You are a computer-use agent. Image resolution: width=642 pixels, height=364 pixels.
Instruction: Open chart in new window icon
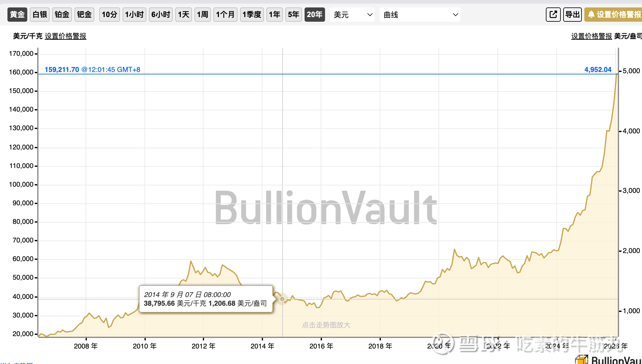pyautogui.click(x=553, y=15)
